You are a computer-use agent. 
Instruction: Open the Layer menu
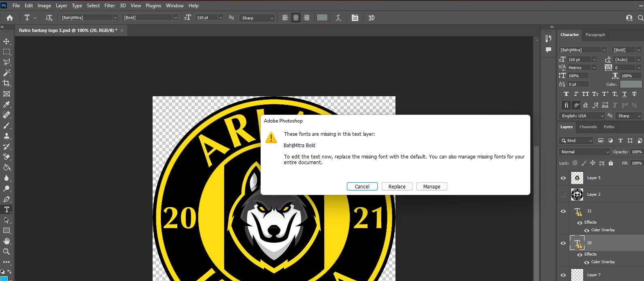62,6
